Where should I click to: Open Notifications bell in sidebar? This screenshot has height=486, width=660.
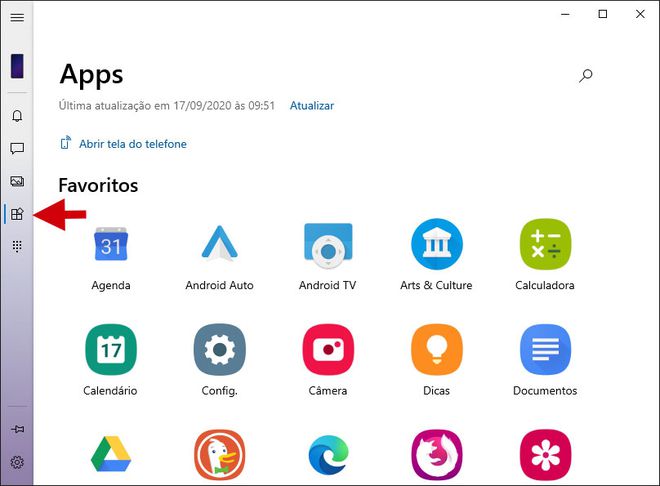click(17, 116)
